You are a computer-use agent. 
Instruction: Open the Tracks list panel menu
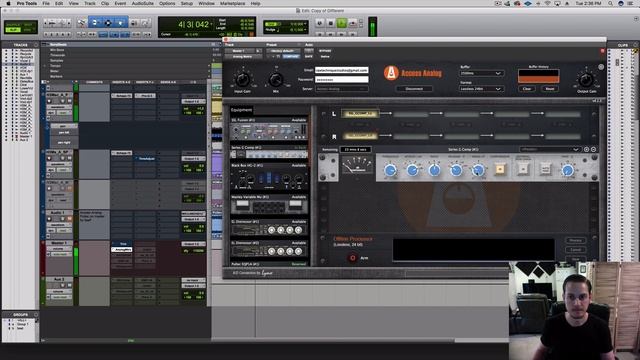36,45
